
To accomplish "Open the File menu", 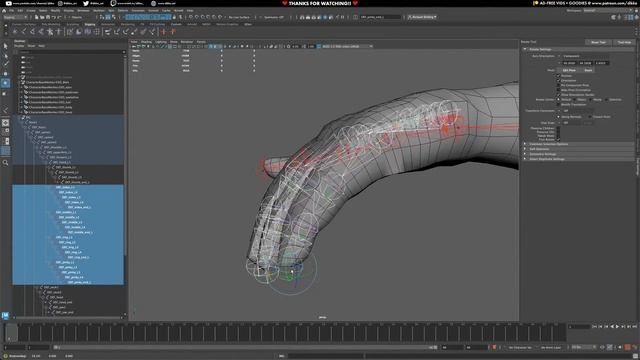I will pos(11,11).
